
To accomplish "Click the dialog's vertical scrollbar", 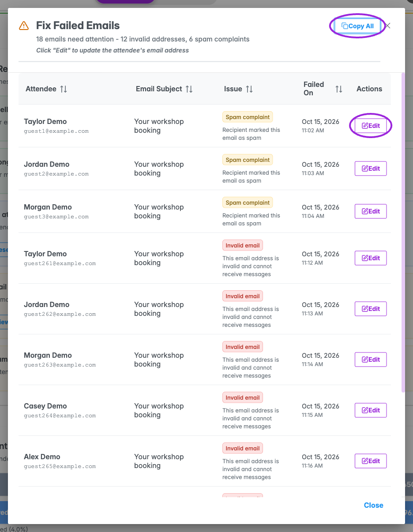I will pos(403,232).
